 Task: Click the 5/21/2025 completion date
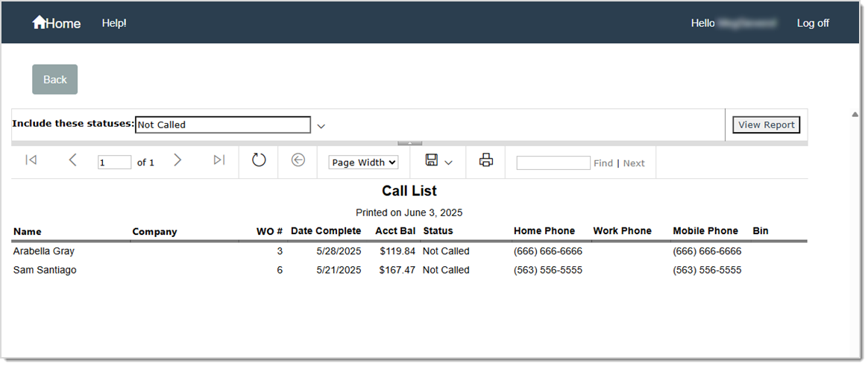[339, 270]
